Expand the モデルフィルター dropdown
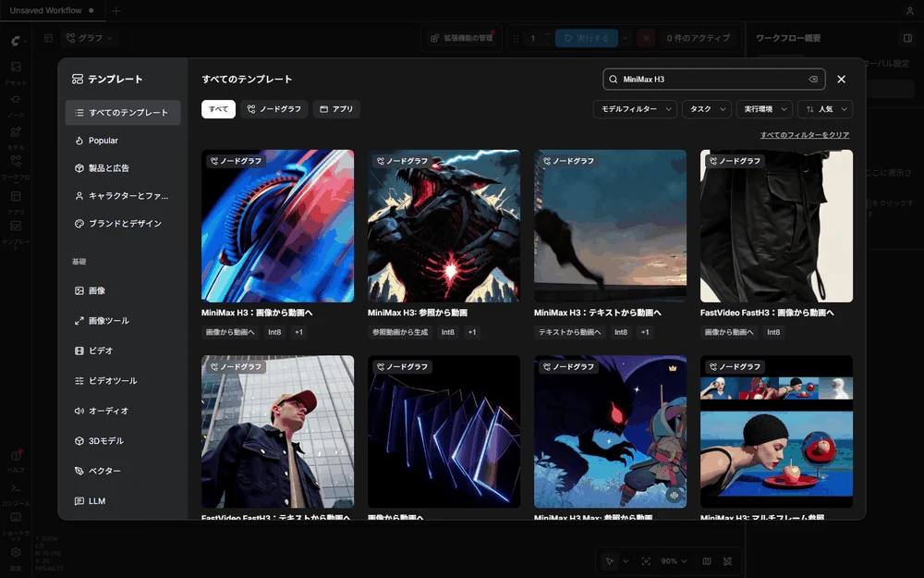924x578 pixels. (x=636, y=109)
